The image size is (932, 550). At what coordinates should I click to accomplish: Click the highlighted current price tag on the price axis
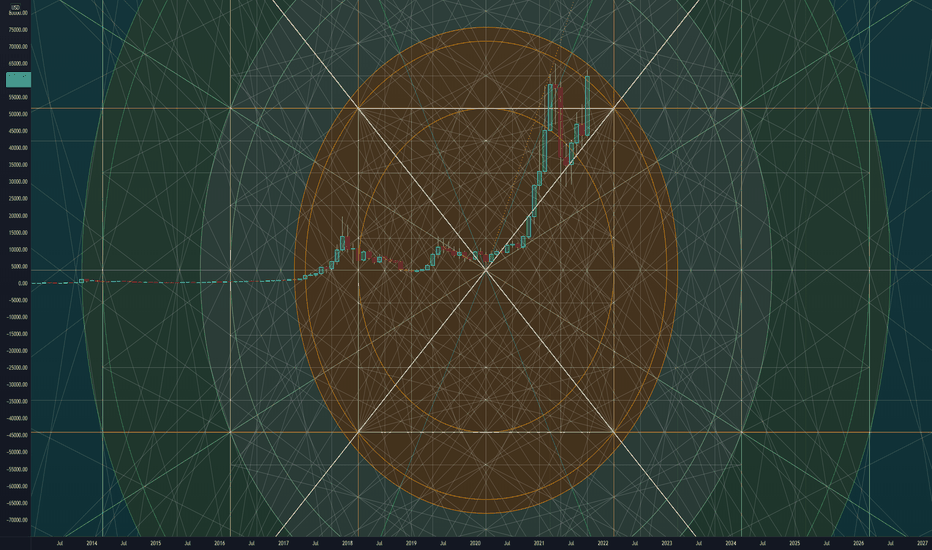pos(18,80)
